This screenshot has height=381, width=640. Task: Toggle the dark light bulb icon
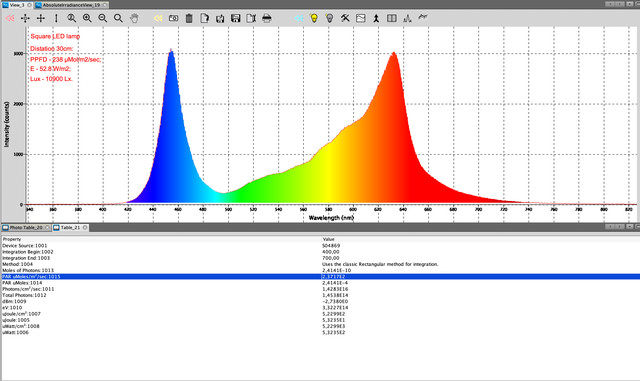click(x=329, y=18)
